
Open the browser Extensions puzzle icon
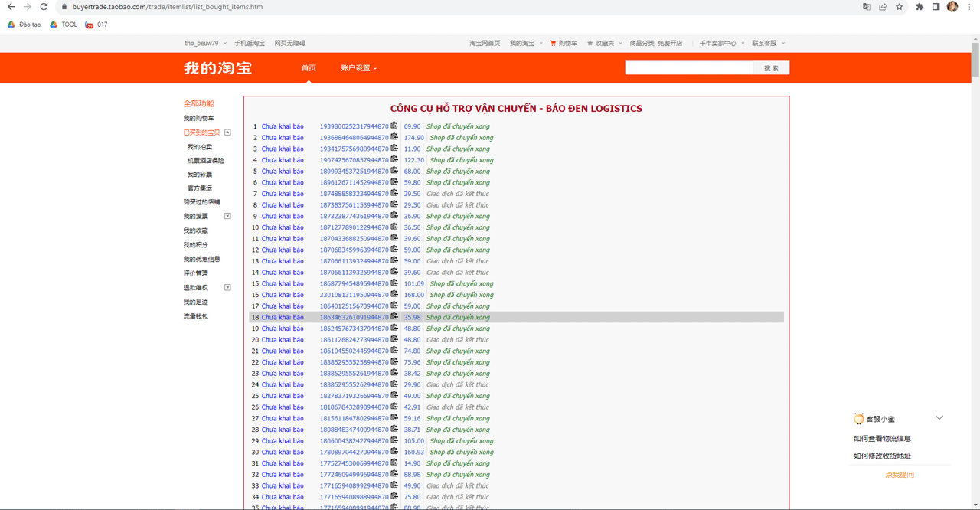pos(920,7)
